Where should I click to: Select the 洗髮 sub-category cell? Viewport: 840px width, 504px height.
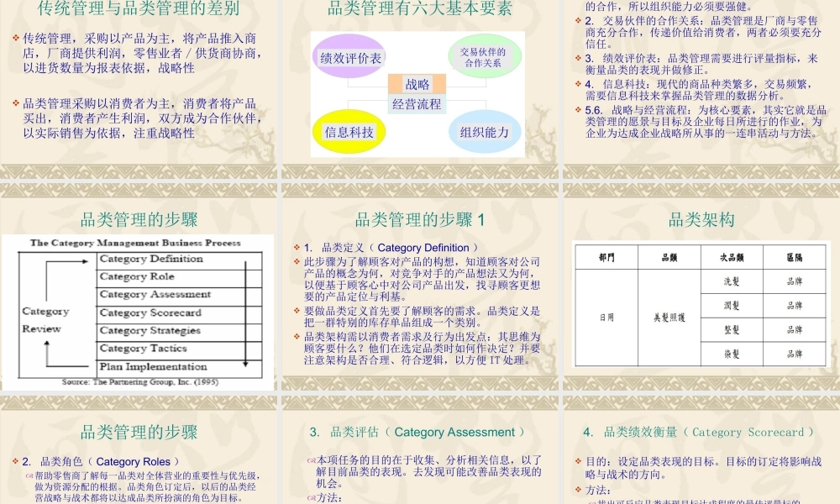[732, 281]
